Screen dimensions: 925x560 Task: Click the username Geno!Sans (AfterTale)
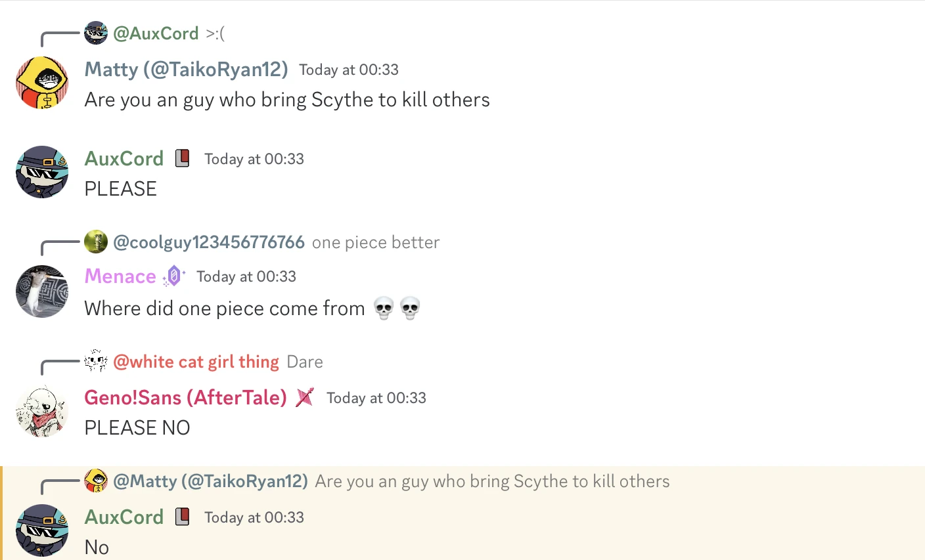point(185,397)
